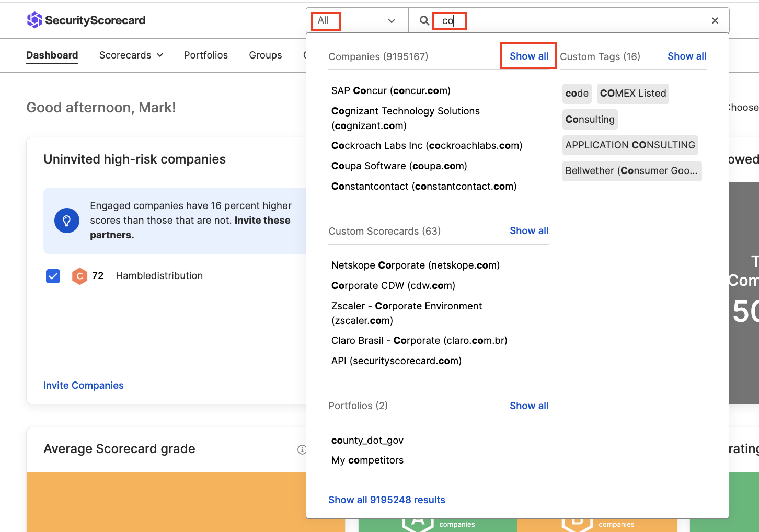The image size is (759, 532).
Task: Select Cognizant Technology Solutions result
Action: click(406, 118)
